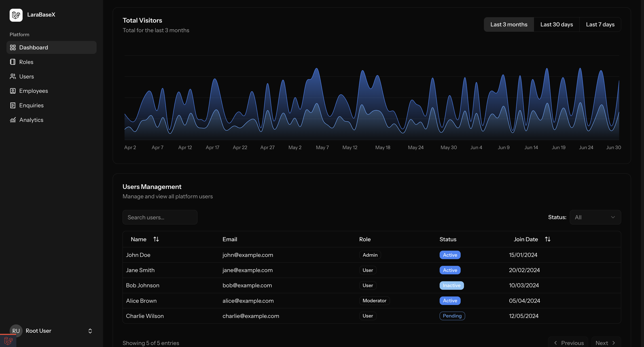
Task: Click the join date 10/03/2024
Action: [524, 286]
